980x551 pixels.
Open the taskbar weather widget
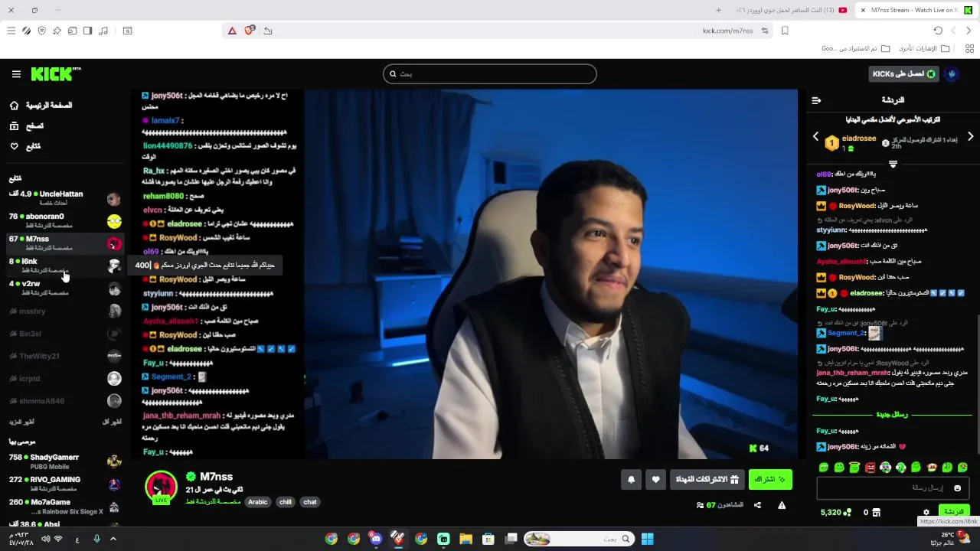(x=949, y=538)
